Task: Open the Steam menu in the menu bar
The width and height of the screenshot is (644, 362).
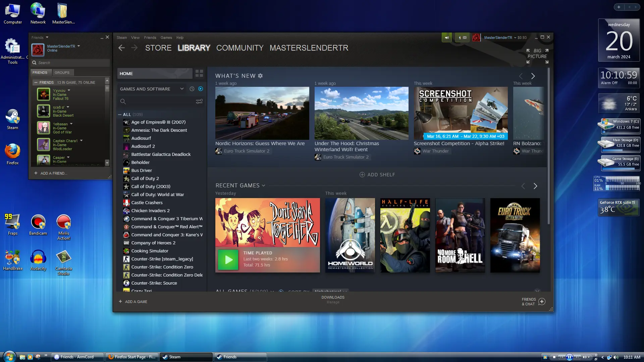Action: 122,38
